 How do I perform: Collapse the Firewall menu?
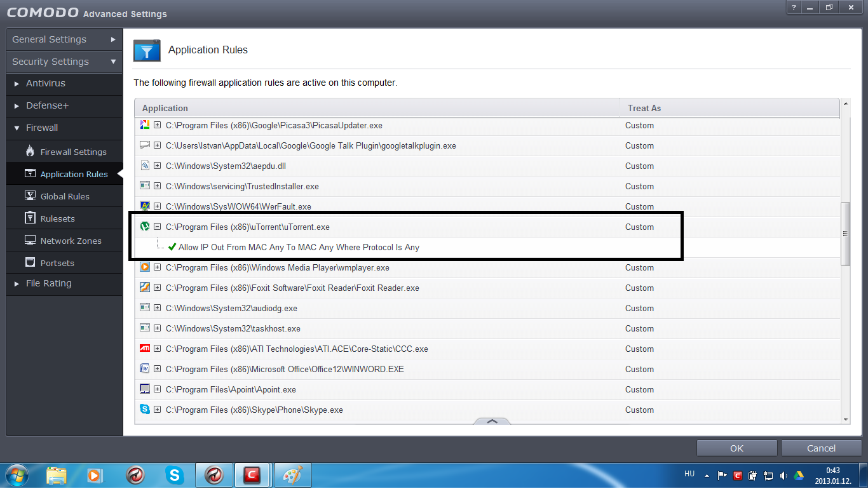coord(64,128)
